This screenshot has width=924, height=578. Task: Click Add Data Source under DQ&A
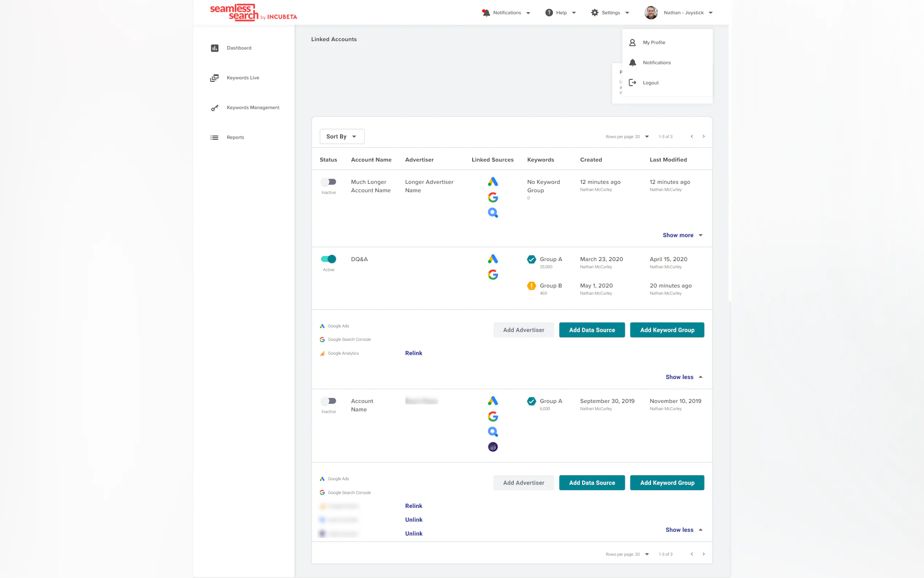coord(592,330)
